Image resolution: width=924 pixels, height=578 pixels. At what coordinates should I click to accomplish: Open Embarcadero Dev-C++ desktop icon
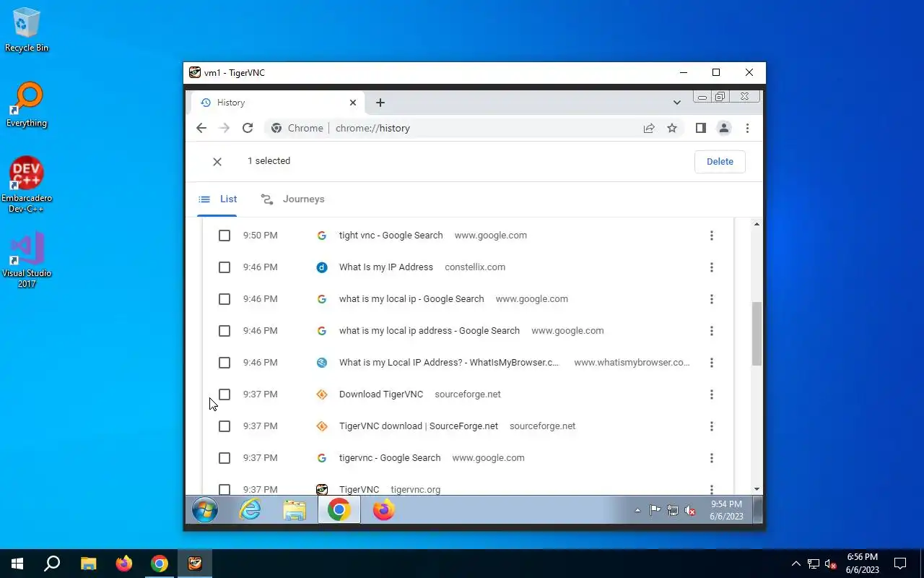point(27,185)
